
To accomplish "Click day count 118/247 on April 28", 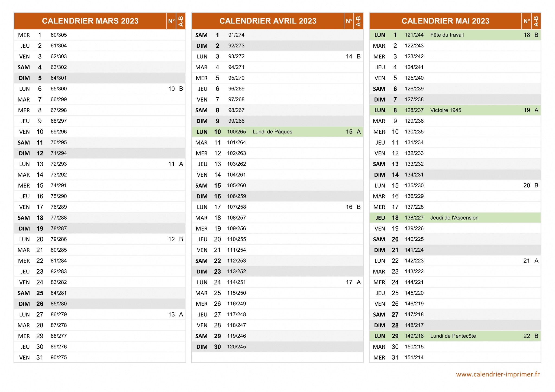I will 236,325.
